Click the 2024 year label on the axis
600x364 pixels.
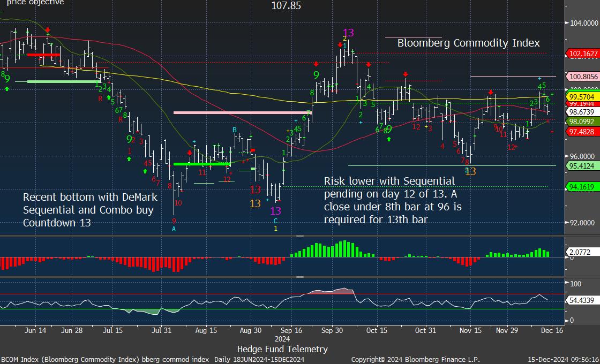tap(282, 339)
